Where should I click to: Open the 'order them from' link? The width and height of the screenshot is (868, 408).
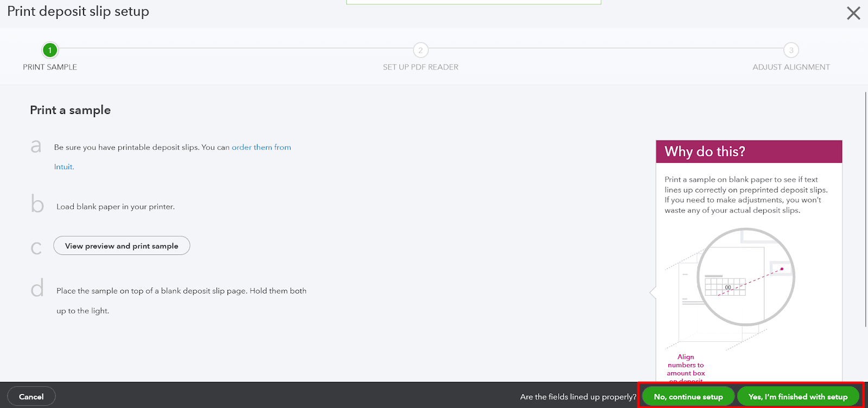click(x=261, y=147)
